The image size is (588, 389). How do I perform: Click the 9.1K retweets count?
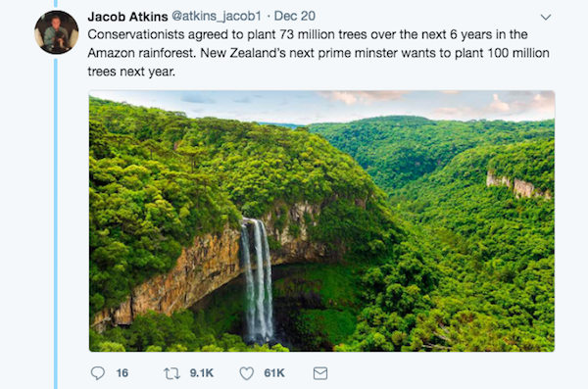point(201,373)
